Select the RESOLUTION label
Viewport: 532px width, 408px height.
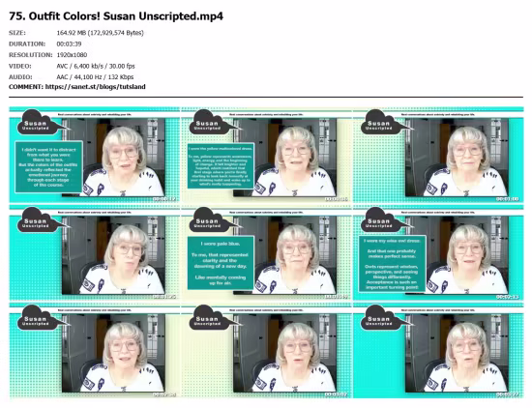31,55
